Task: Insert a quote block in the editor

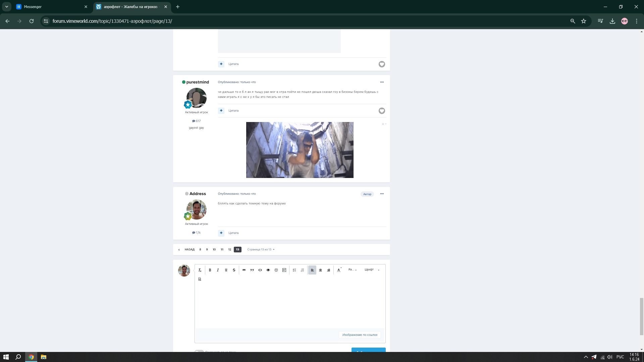Action: click(x=252, y=270)
